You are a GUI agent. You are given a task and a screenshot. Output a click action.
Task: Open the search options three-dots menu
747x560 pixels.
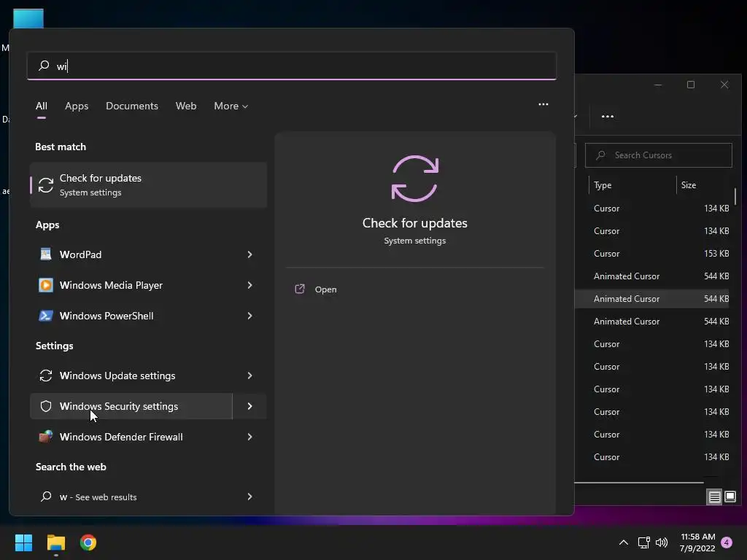pos(543,104)
